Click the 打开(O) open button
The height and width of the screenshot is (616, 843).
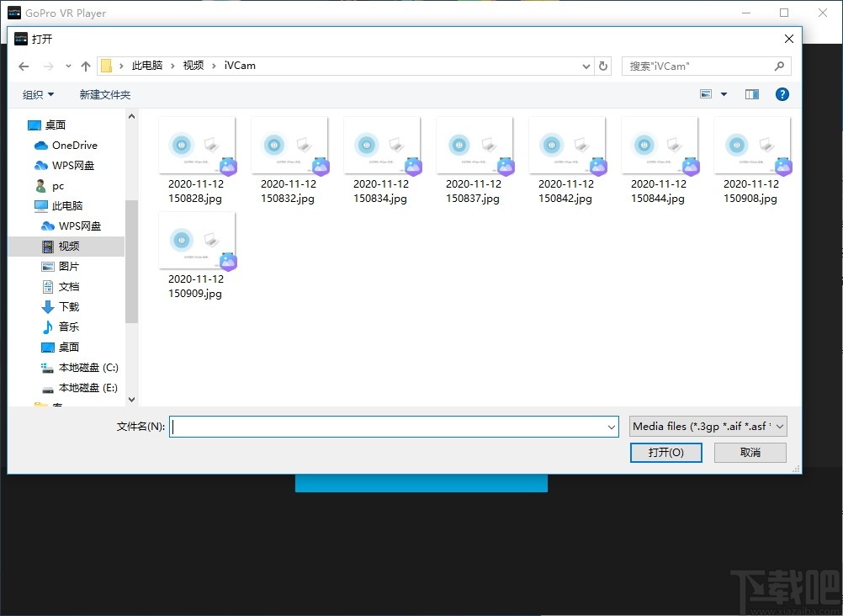click(665, 453)
